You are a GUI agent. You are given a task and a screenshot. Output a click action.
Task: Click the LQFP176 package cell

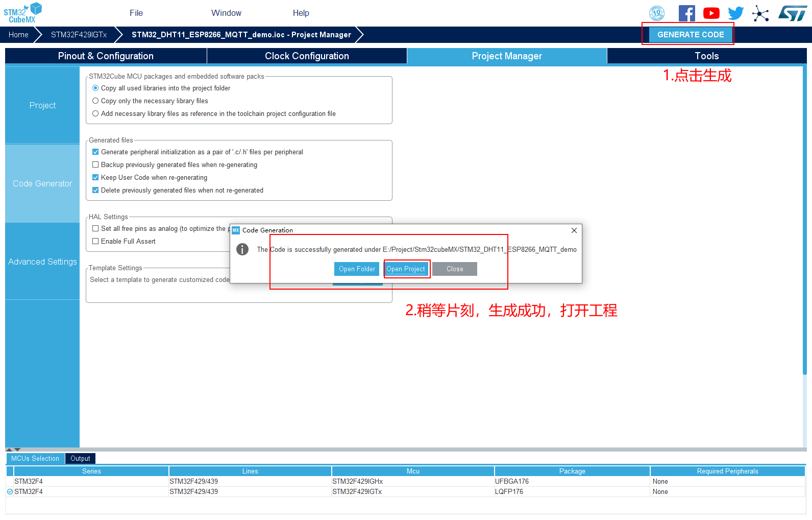point(572,492)
